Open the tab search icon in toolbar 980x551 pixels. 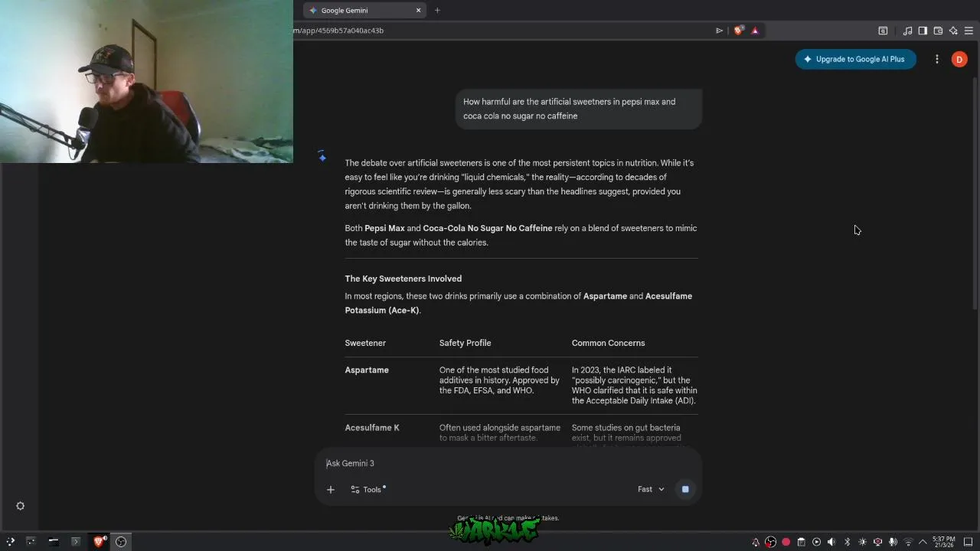[x=883, y=31]
